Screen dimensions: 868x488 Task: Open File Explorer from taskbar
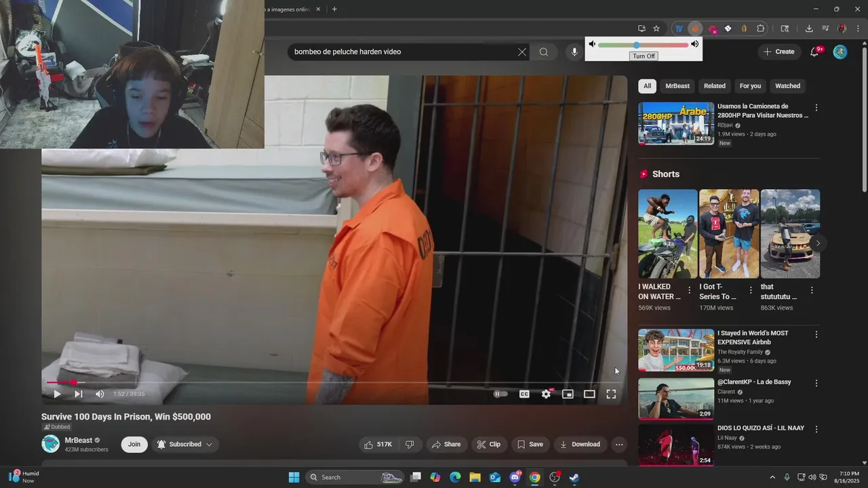(x=475, y=477)
